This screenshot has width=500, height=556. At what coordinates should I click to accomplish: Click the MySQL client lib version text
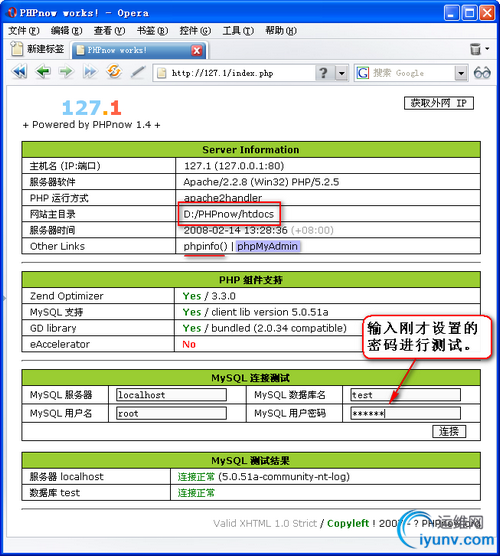270,312
